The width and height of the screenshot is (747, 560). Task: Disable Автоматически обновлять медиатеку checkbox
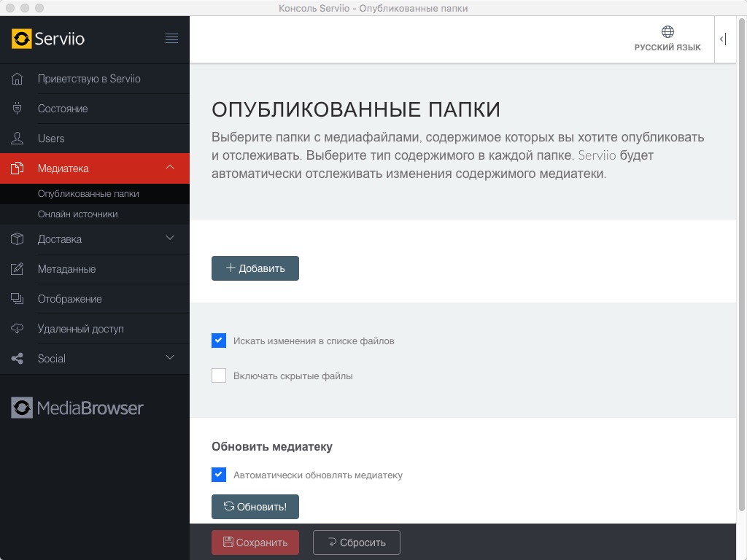[219, 475]
